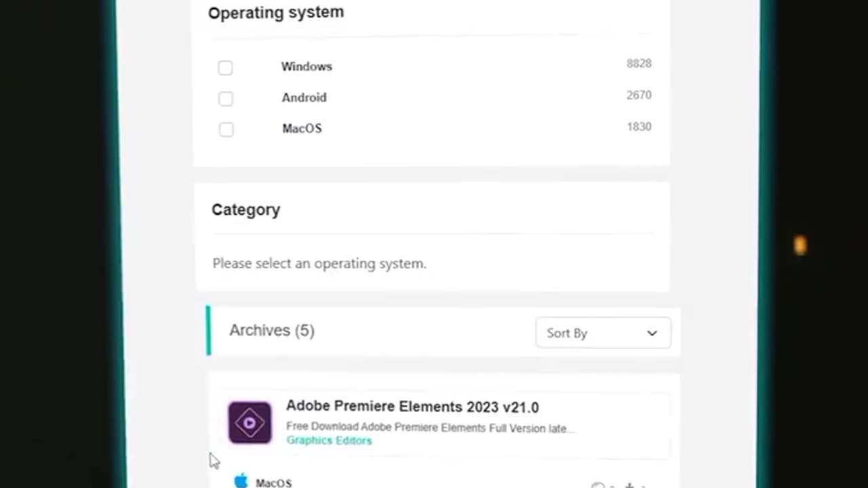Open the Adobe Premiere Elements 2023 v21.0 title
The height and width of the screenshot is (488, 868).
(412, 407)
